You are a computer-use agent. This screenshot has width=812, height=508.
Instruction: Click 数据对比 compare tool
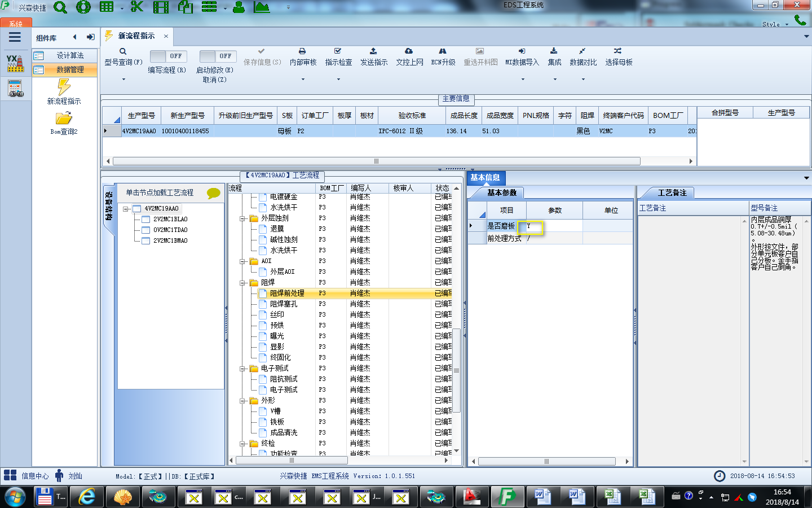click(x=583, y=57)
